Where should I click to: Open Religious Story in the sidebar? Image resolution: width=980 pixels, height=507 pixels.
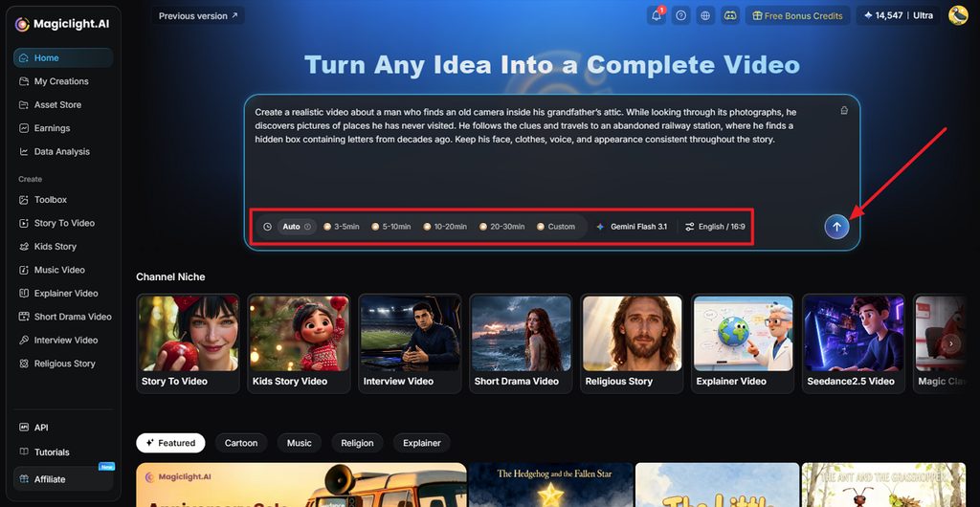63,364
